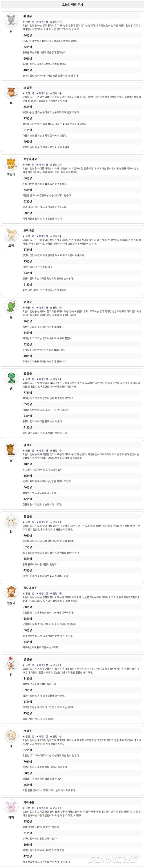Click the 호랑이 총운 heading
The image size is (145, 868).
[x=30, y=159]
